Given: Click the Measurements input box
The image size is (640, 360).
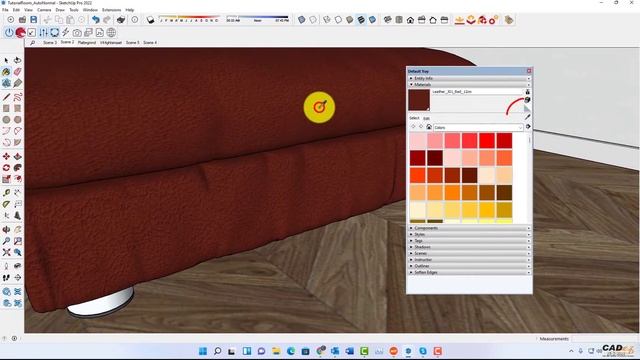Looking at the screenshot, I should [604, 338].
